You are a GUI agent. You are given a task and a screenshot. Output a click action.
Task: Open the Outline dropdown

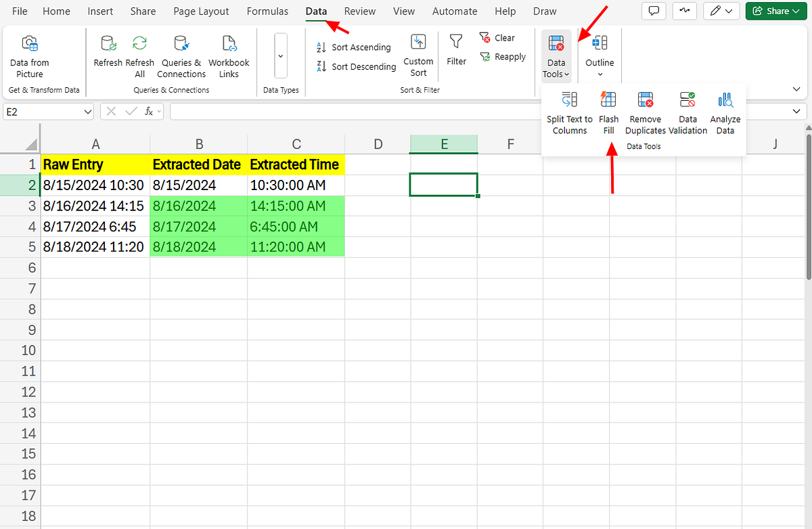tap(599, 55)
